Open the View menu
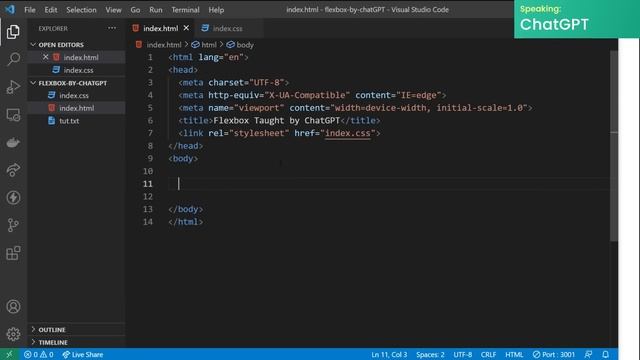 click(113, 9)
